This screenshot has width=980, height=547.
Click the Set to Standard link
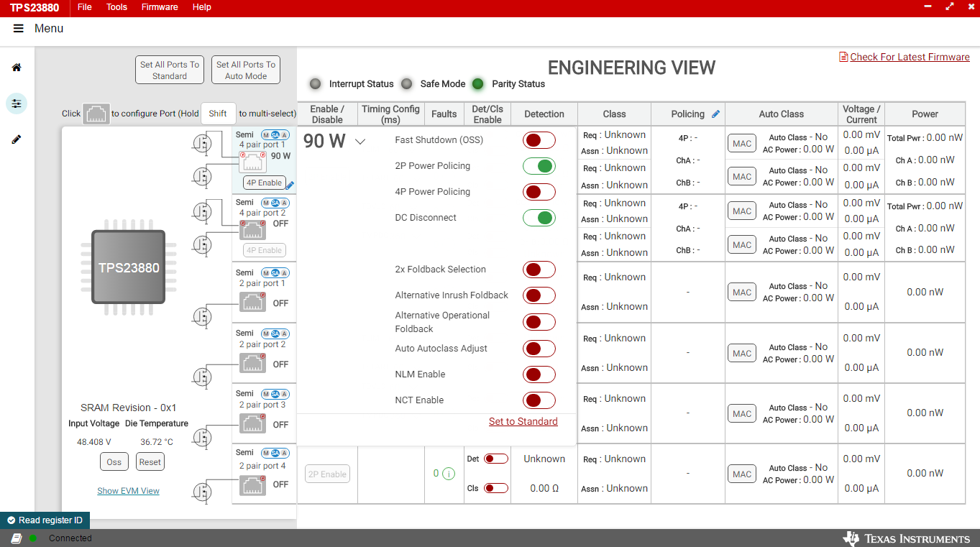click(523, 422)
